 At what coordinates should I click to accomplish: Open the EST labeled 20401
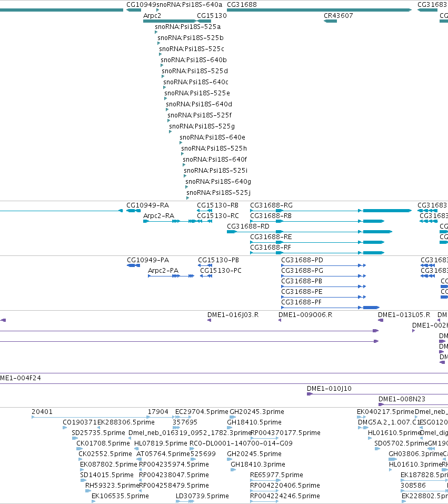(42, 411)
